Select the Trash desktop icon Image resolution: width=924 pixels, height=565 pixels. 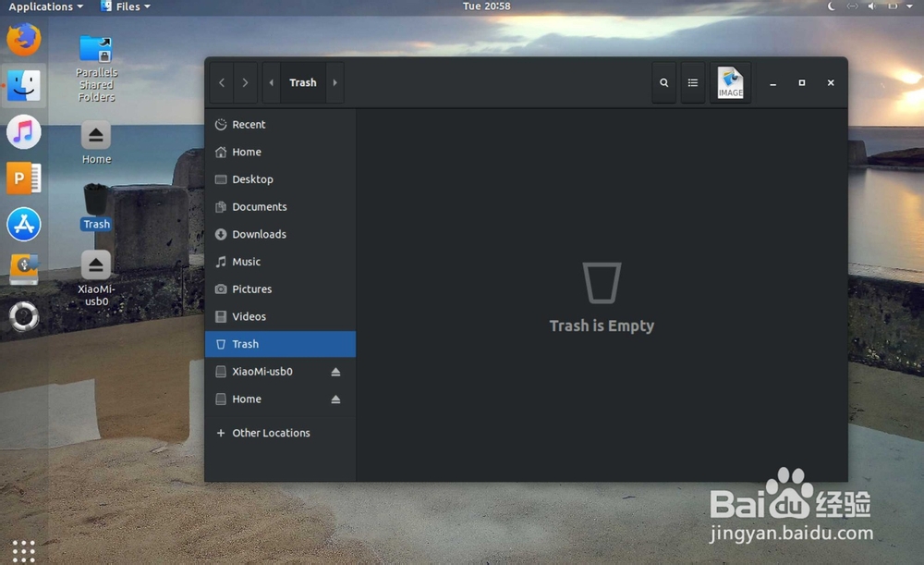96,206
